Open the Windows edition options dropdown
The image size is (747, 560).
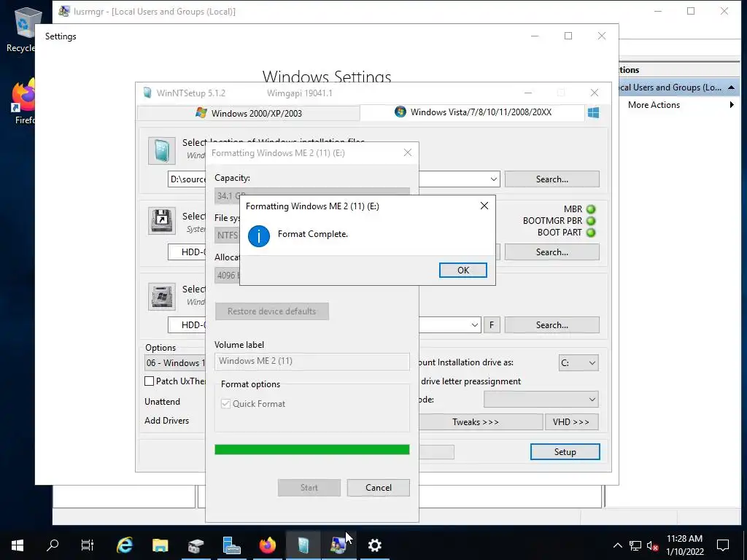175,363
